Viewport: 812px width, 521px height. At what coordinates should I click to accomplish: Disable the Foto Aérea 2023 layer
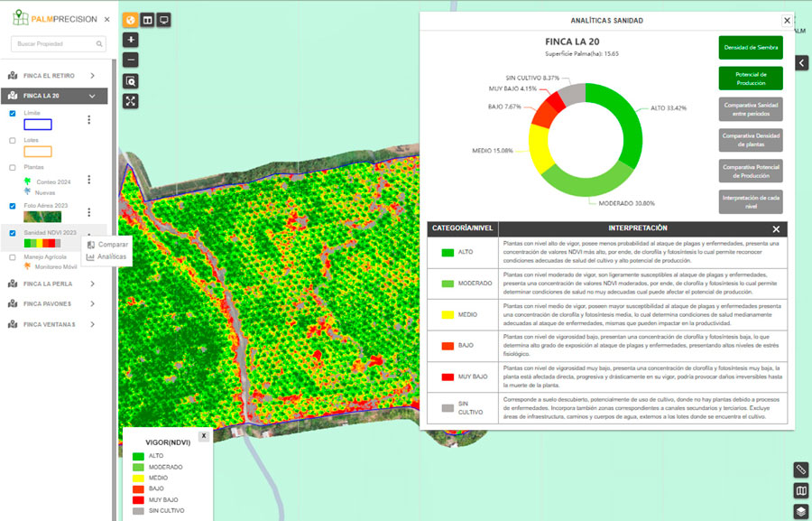click(x=13, y=206)
